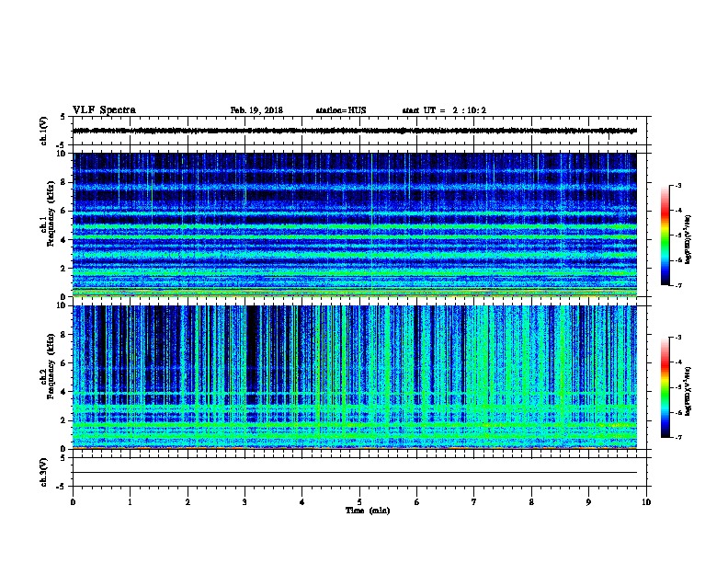Screen dimensions: 728x563
Task: Click time axis tick label 9
Action: pos(588,502)
